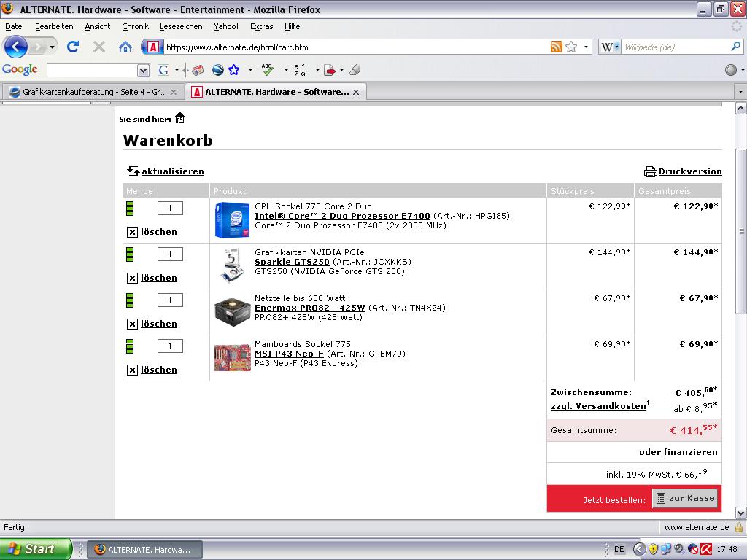This screenshot has width=747, height=560.
Task: Go back with the blue arrow button
Action: coord(15,47)
